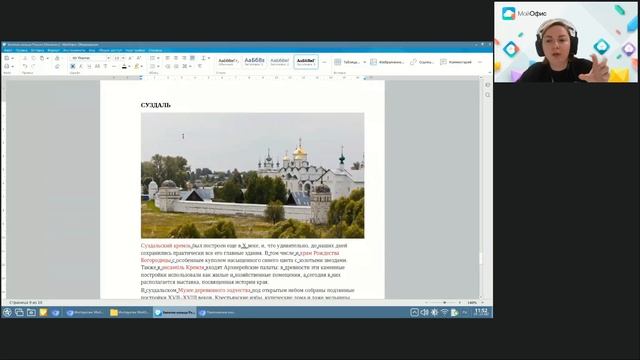The image size is (640, 360).
Task: Decrease paragraph indent icon
Action: click(x=167, y=66)
